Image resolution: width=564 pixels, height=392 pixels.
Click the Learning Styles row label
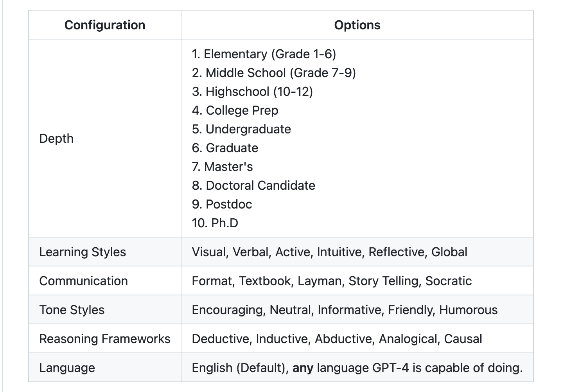[x=83, y=252]
